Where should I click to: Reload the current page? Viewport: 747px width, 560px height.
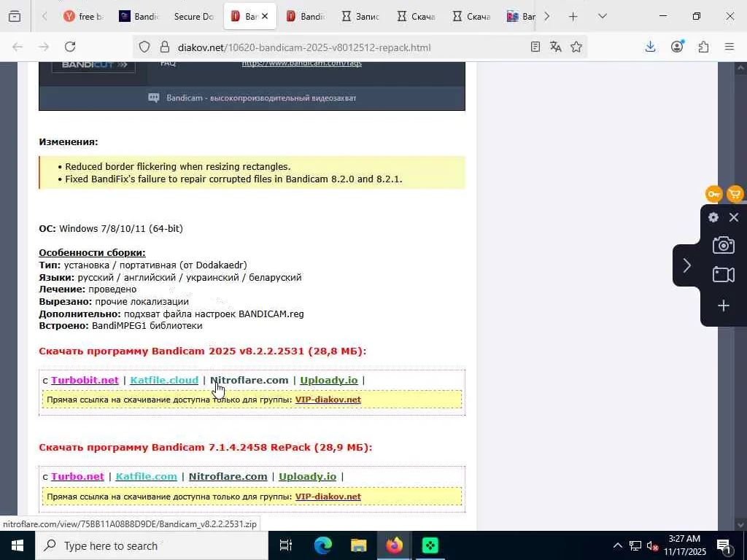[70, 47]
